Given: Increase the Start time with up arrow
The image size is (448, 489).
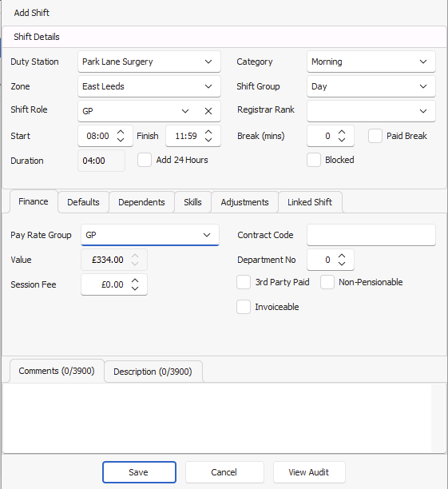Looking at the screenshot, I should (x=121, y=132).
